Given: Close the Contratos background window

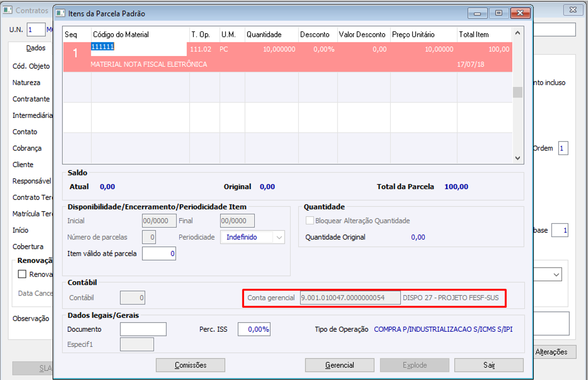Looking at the screenshot, I should point(573,10).
